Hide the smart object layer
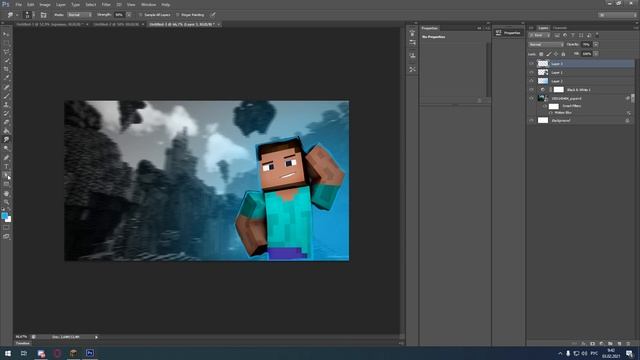Viewport: 640px width, 360px height. click(x=531, y=98)
